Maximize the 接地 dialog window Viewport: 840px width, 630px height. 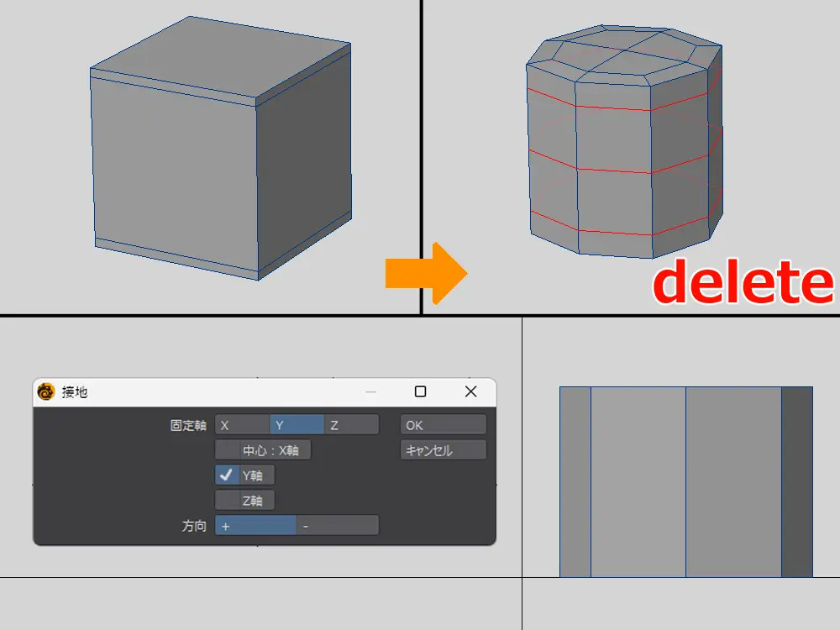click(x=421, y=391)
